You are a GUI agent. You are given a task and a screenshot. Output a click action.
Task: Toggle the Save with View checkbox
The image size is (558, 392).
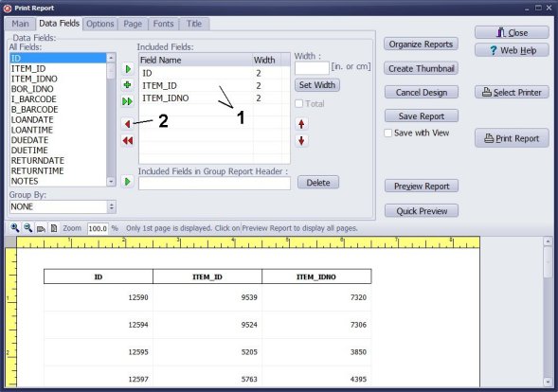point(388,134)
